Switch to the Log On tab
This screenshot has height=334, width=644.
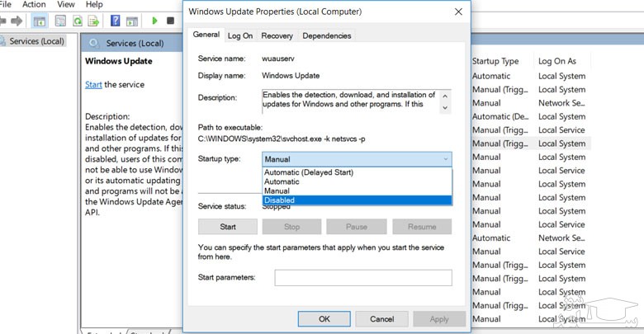point(240,35)
